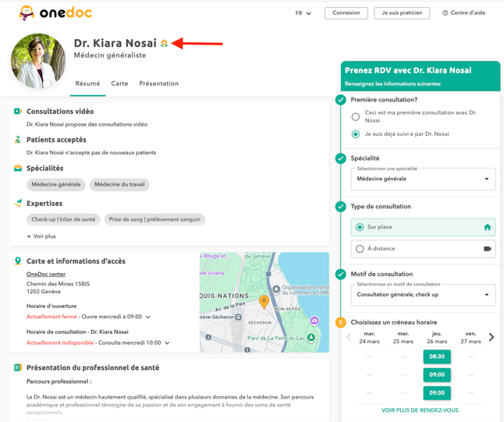Open the FR language dropdown
Screen dimensions: 504x422
[303, 13]
